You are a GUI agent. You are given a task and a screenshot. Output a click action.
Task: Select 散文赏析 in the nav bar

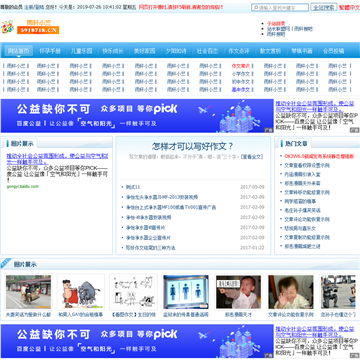pos(270,51)
